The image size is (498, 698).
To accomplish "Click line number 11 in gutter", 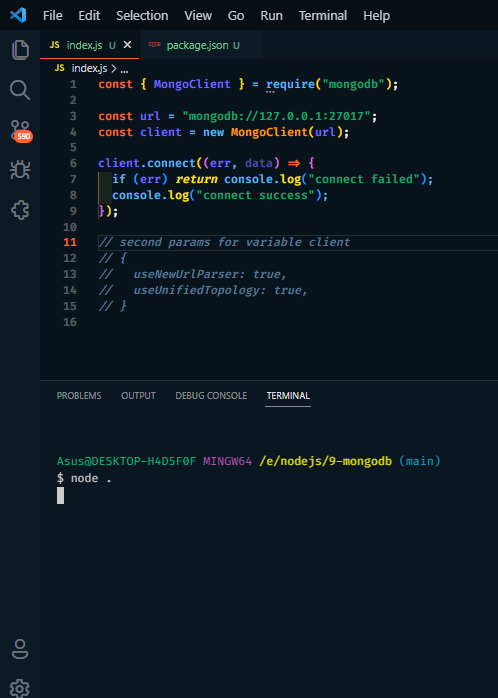I will pos(70,242).
